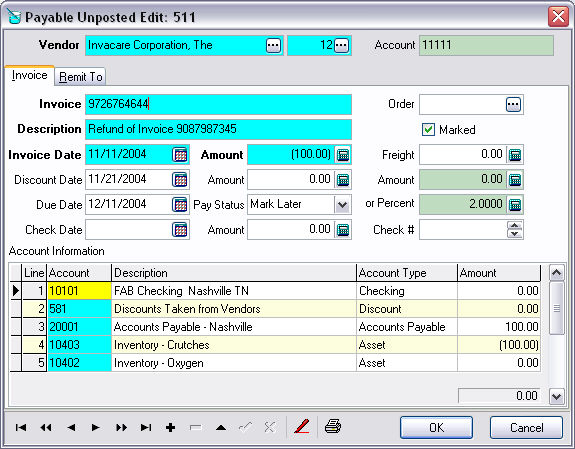
Task: Click the Cancel button
Action: click(526, 427)
